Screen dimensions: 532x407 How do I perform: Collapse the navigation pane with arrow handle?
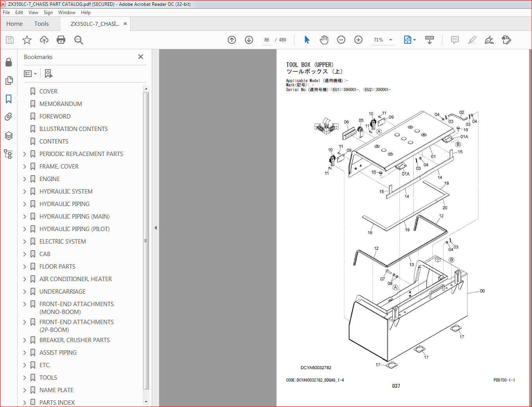tap(156, 228)
